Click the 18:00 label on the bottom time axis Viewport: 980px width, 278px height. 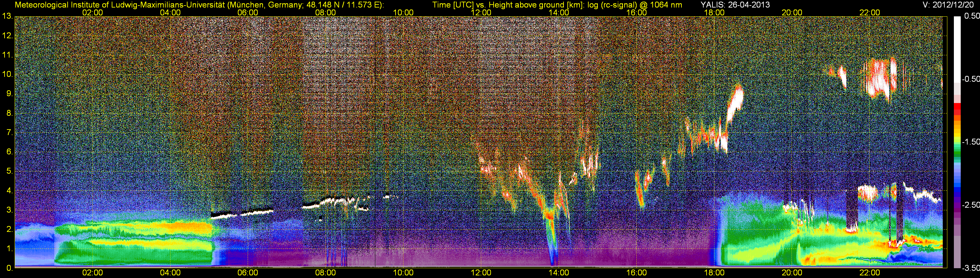[x=714, y=273]
